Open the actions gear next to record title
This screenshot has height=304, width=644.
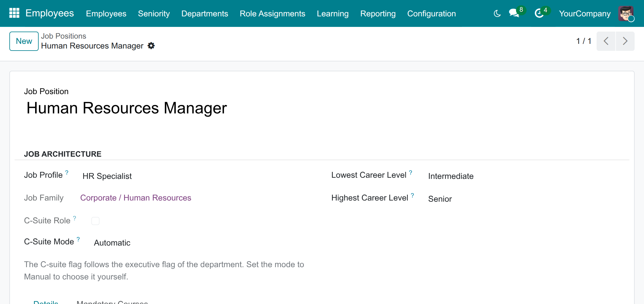[x=151, y=46]
